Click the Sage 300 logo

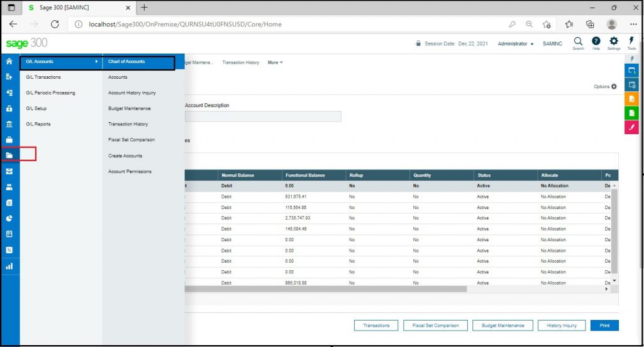[x=26, y=43]
